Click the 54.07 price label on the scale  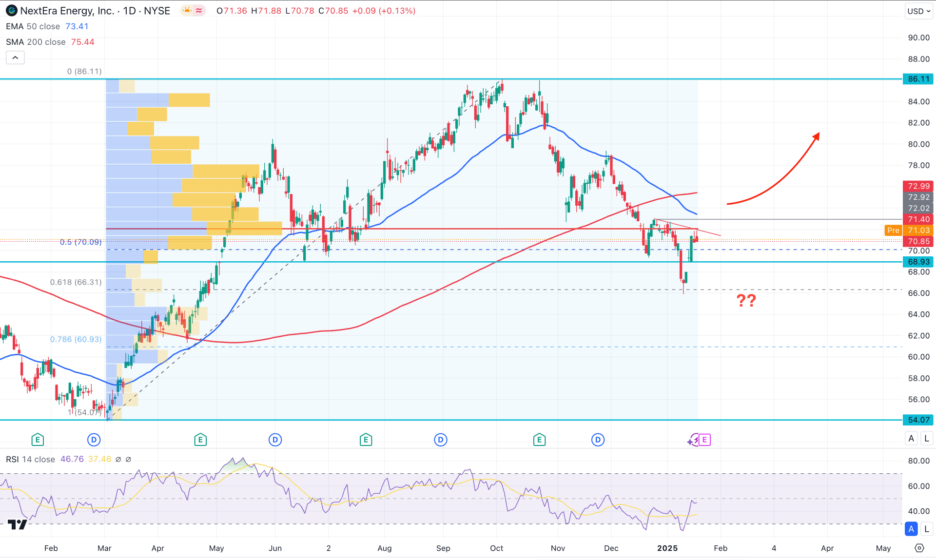point(918,420)
